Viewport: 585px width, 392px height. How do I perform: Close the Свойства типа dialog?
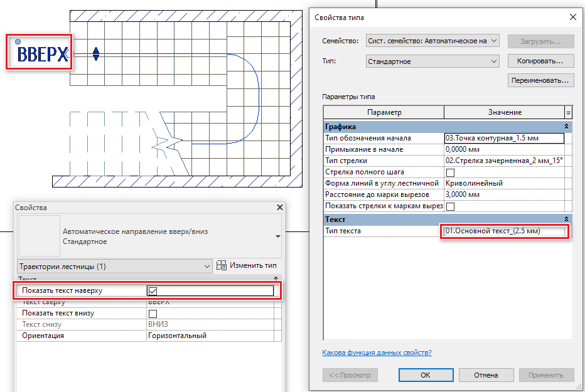click(x=572, y=17)
